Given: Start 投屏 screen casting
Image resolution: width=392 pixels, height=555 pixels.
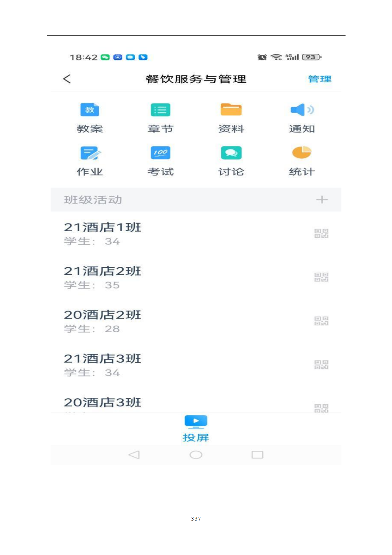Looking at the screenshot, I should [196, 428].
